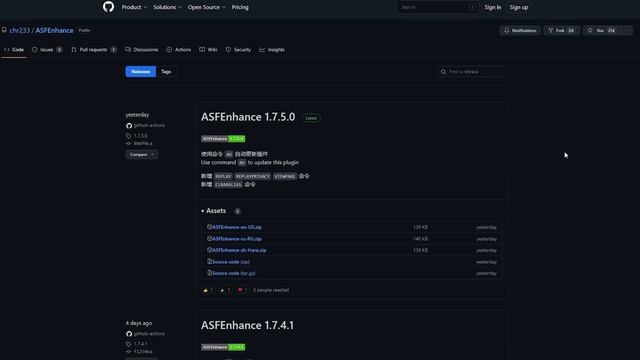The width and height of the screenshot is (640, 360).
Task: Select the Releases view
Action: pos(141,72)
